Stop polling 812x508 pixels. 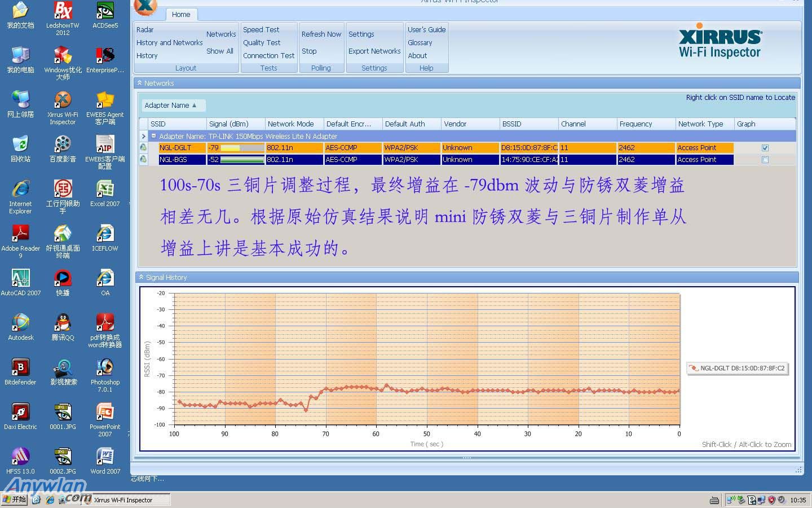pos(309,51)
